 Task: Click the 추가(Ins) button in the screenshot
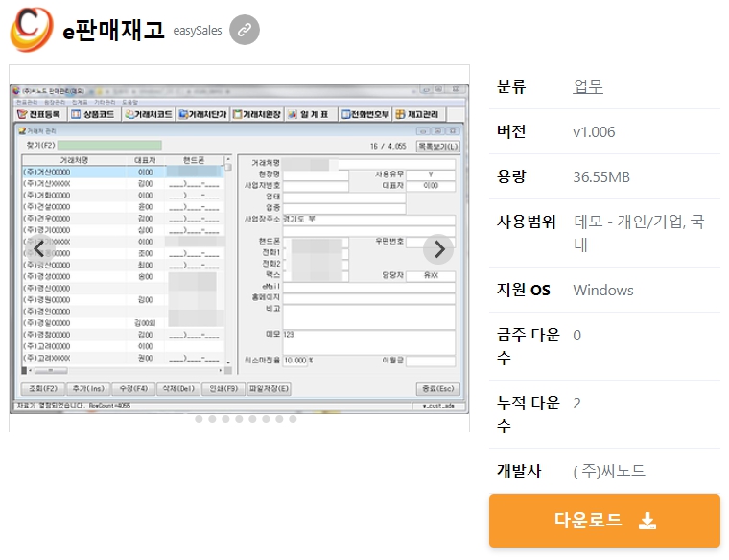pyautogui.click(x=88, y=388)
